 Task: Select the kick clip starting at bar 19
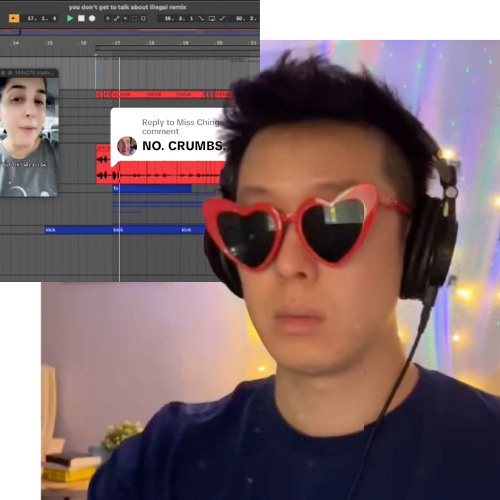tap(194, 230)
